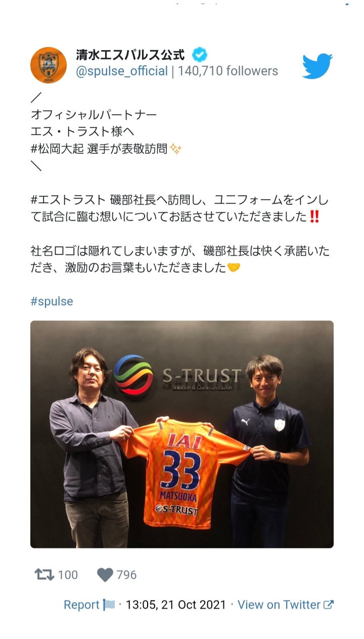Click the 796 likes count

click(x=126, y=575)
